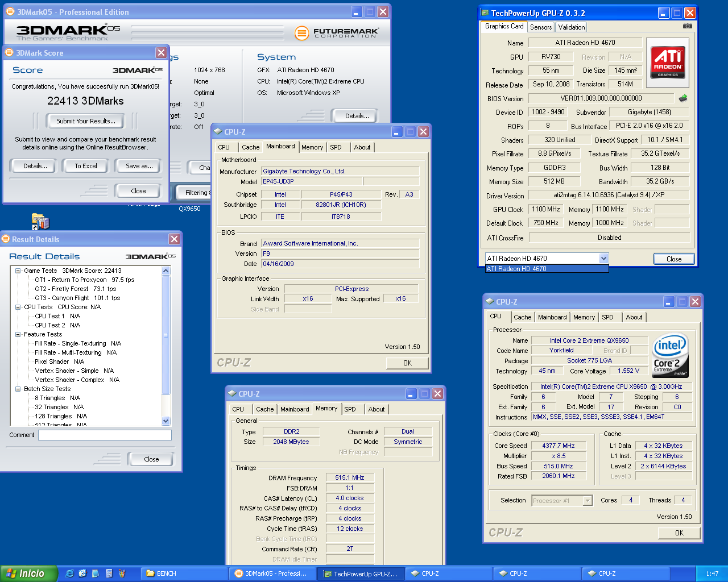728x582 pixels.
Task: Click the 22413 3DMarks score text
Action: tap(85, 101)
